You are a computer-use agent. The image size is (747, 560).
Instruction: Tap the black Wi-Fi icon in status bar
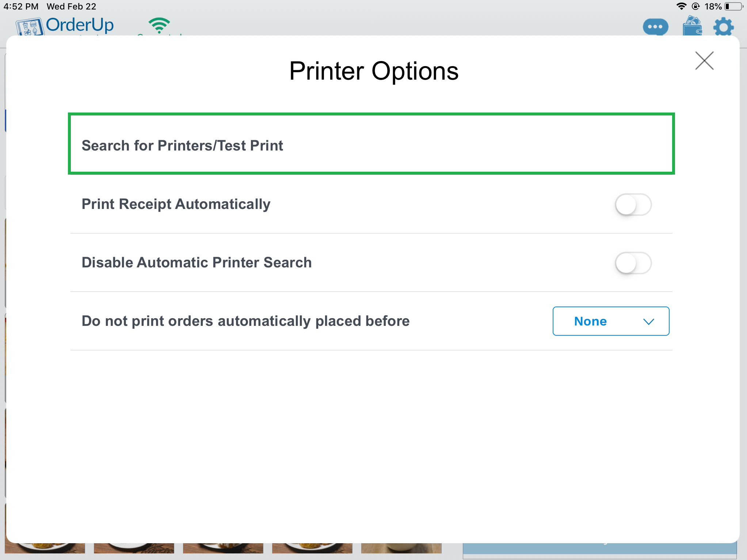coord(681,6)
